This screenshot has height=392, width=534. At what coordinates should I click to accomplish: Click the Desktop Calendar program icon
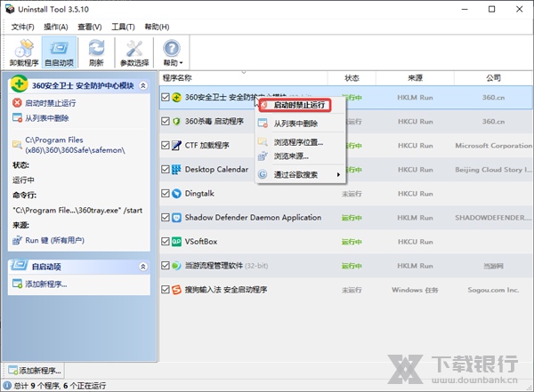click(177, 169)
